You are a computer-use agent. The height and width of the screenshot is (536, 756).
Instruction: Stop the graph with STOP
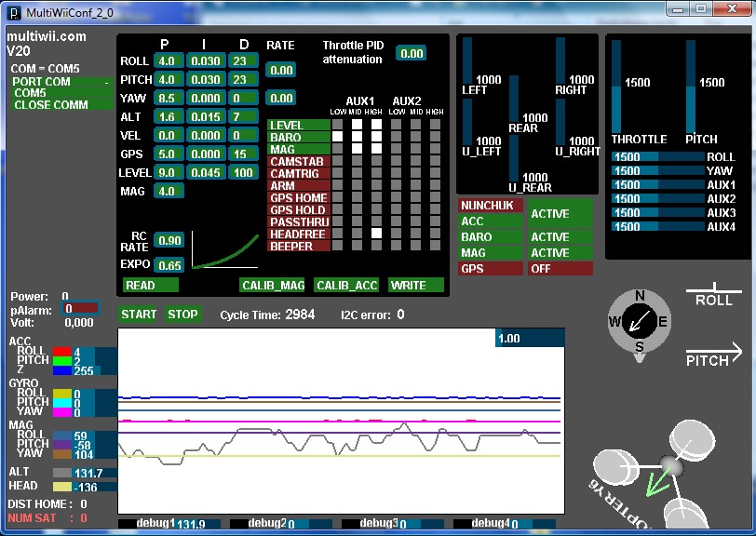[x=182, y=315]
